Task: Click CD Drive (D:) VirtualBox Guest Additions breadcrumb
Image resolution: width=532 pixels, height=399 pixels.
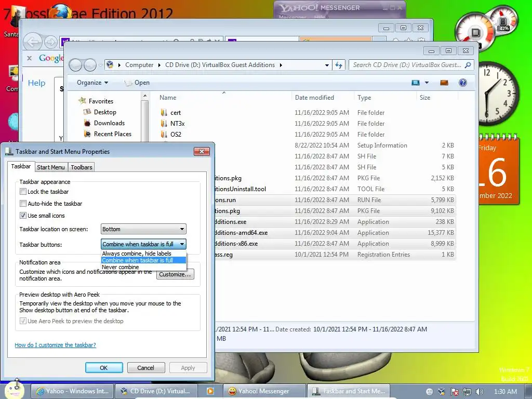Action: tap(220, 65)
